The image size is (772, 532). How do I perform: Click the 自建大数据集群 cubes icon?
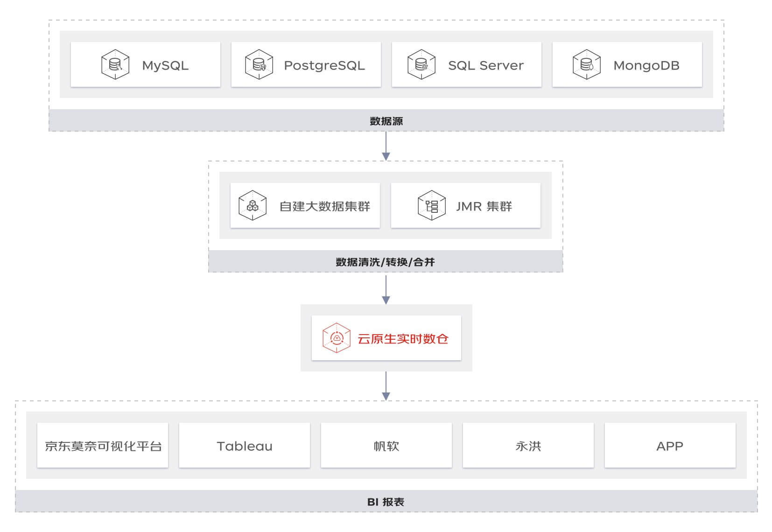pos(253,205)
